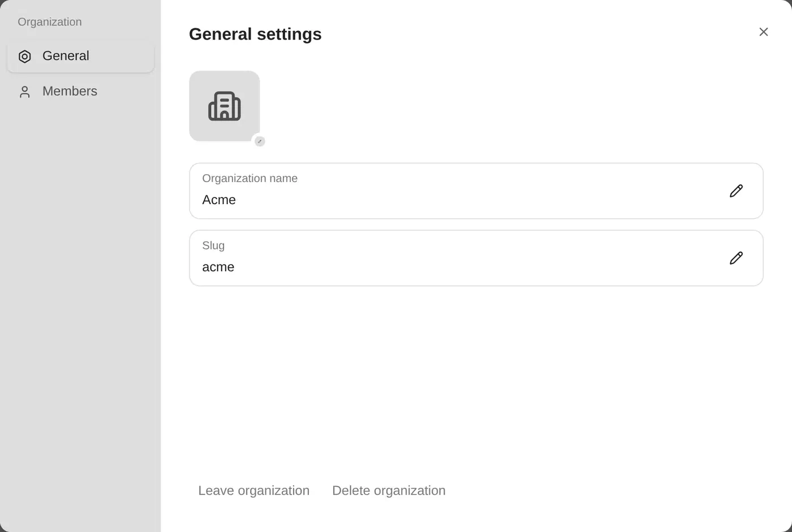The width and height of the screenshot is (792, 532).
Task: Switch to the Members tab
Action: [x=81, y=92]
